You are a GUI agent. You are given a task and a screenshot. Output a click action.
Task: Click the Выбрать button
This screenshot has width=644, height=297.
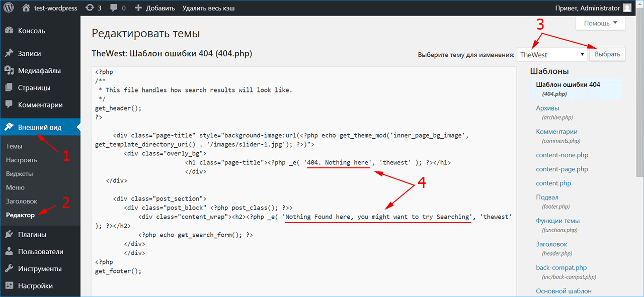[607, 54]
